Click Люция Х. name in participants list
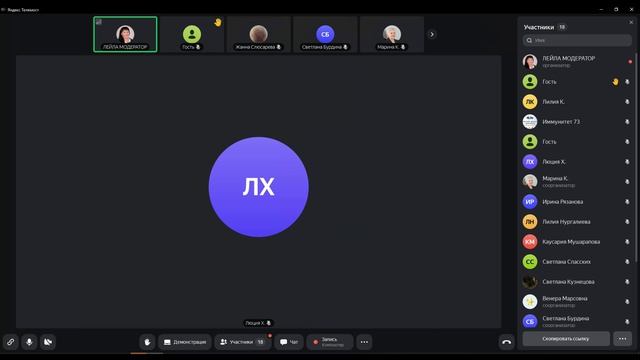The height and width of the screenshot is (360, 640). pyautogui.click(x=553, y=162)
